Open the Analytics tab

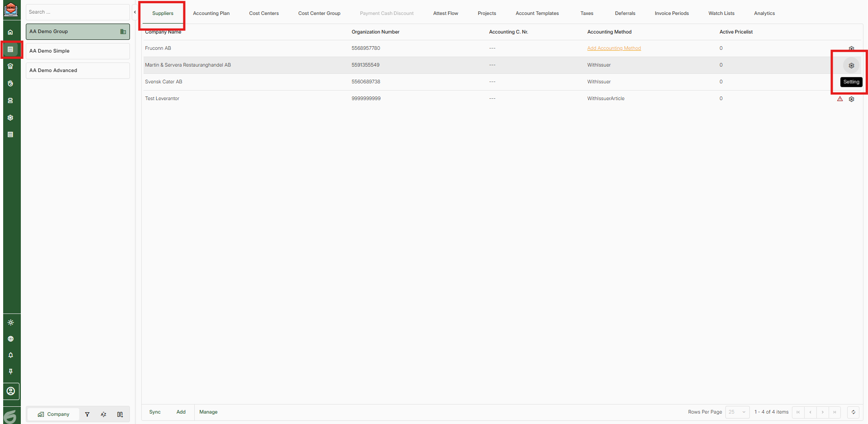pyautogui.click(x=764, y=14)
